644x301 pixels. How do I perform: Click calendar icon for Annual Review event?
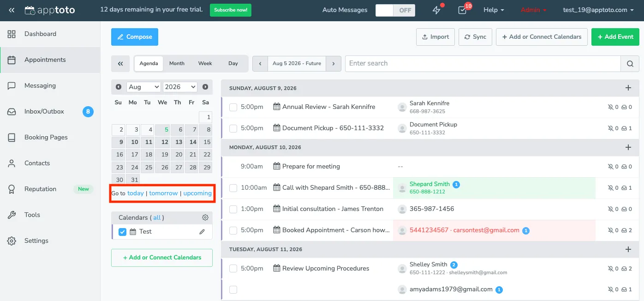[x=277, y=107]
